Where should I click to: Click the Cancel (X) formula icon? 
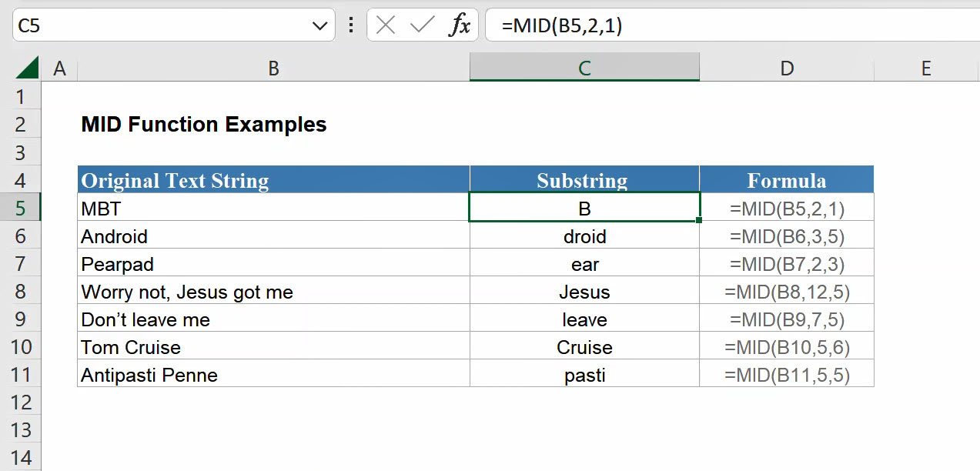click(386, 25)
